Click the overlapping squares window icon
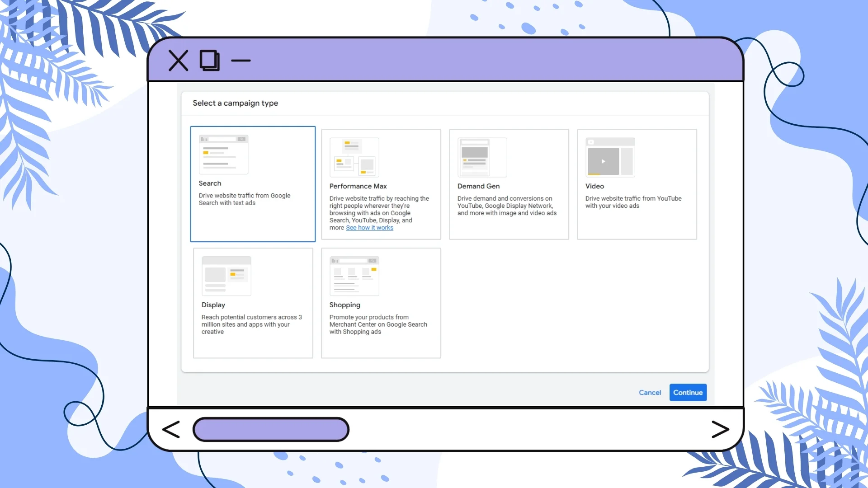Viewport: 868px width, 488px height. (x=210, y=61)
